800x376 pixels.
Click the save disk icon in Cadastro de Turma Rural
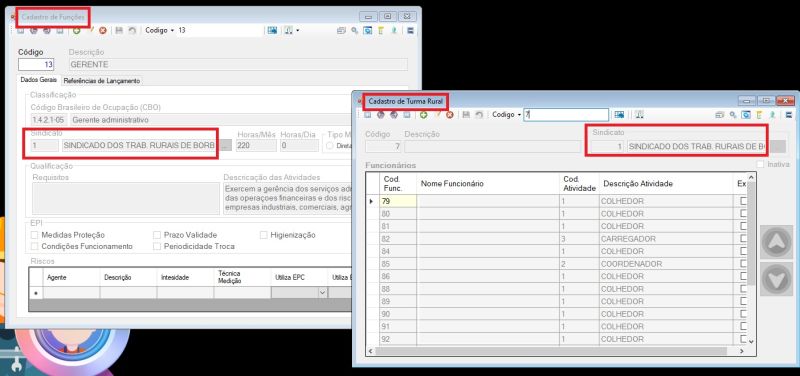point(466,115)
